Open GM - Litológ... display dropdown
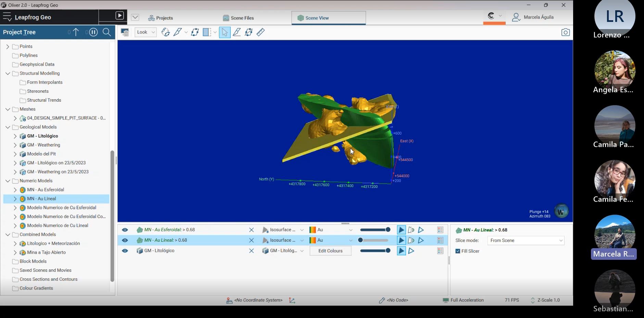 click(283, 251)
